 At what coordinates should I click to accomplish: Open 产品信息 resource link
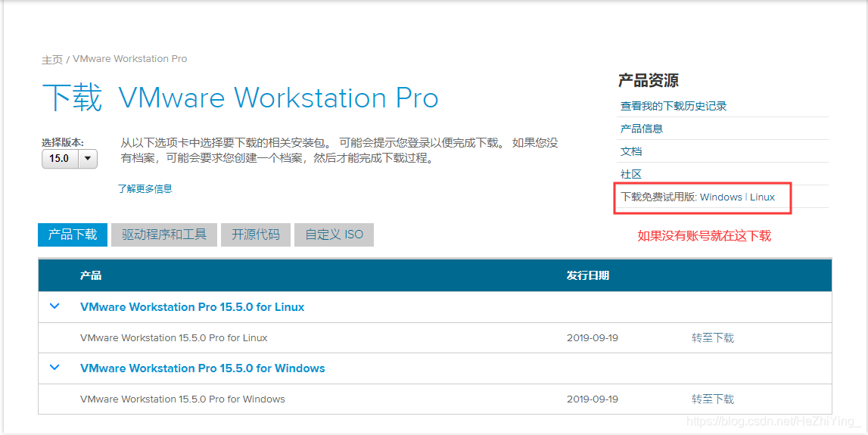[x=642, y=129]
